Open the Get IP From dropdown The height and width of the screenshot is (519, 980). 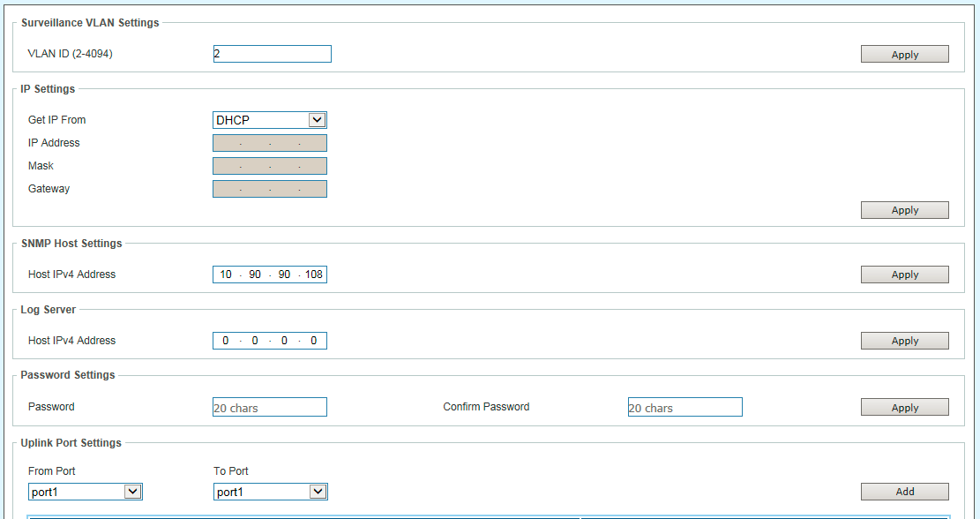click(269, 120)
